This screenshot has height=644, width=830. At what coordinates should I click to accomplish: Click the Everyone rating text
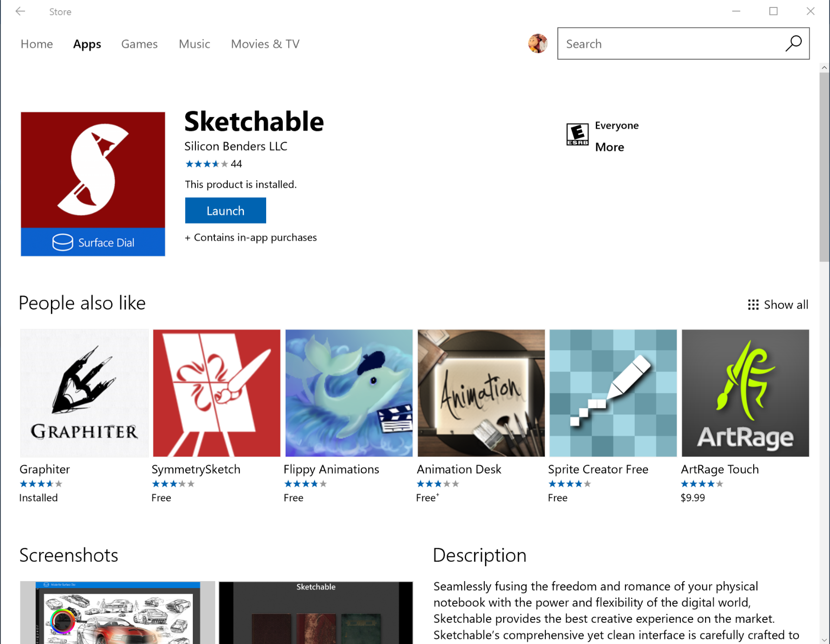(617, 125)
